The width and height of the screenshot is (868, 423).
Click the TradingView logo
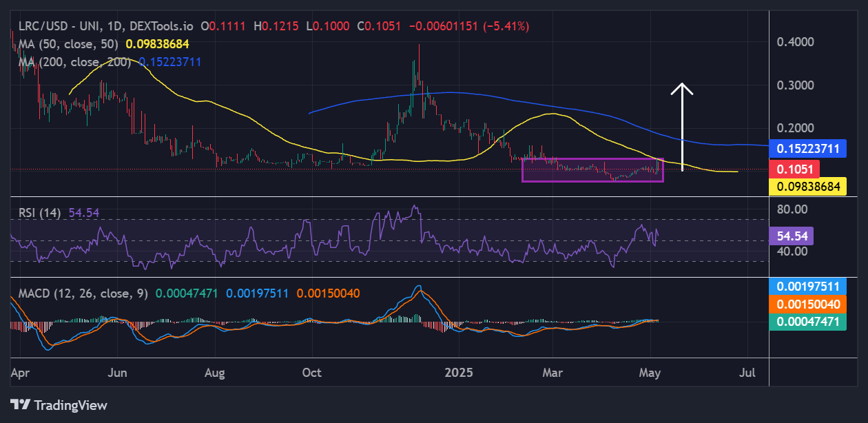[59, 405]
